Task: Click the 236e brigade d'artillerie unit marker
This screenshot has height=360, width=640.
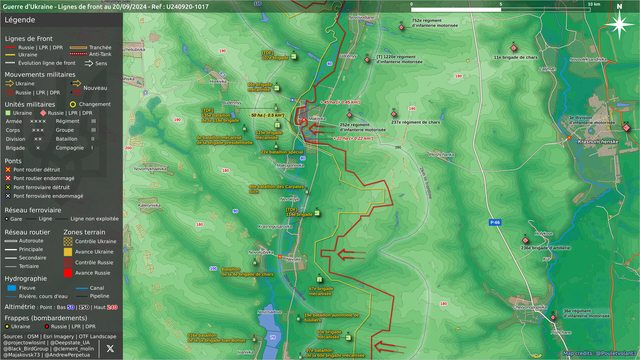Action: pos(525,240)
